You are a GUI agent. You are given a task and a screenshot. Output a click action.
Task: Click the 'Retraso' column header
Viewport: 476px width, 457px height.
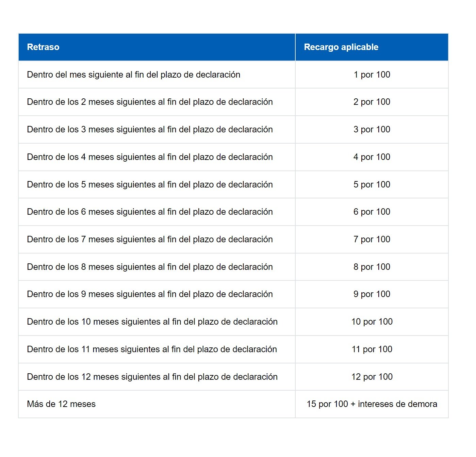(43, 47)
